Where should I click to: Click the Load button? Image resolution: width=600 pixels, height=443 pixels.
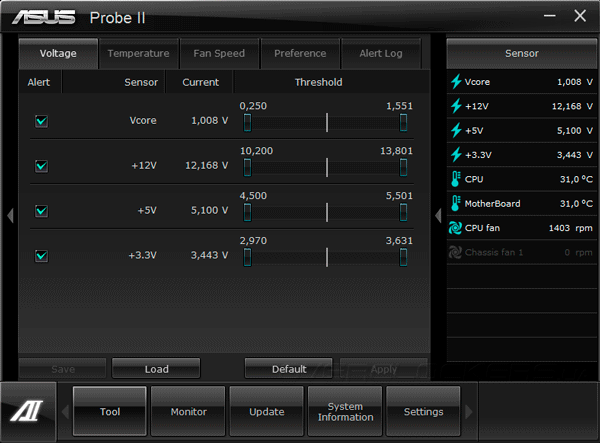pos(156,369)
